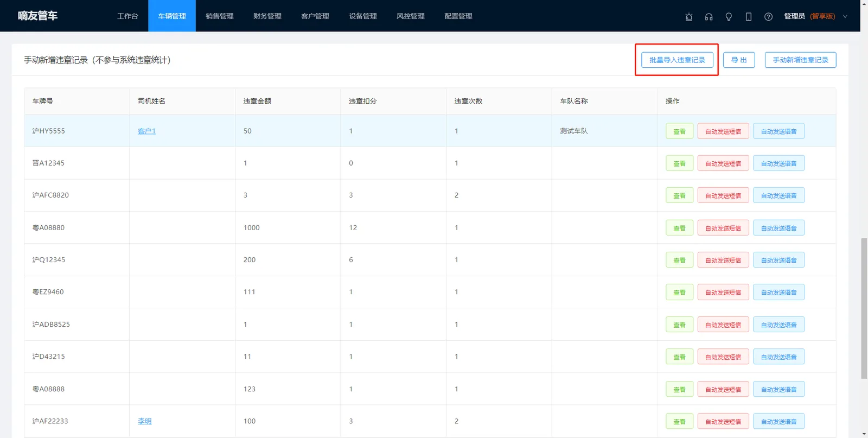Click 自动发送语音 for 沪ADB8525
This screenshot has width=868, height=438.
(778, 325)
